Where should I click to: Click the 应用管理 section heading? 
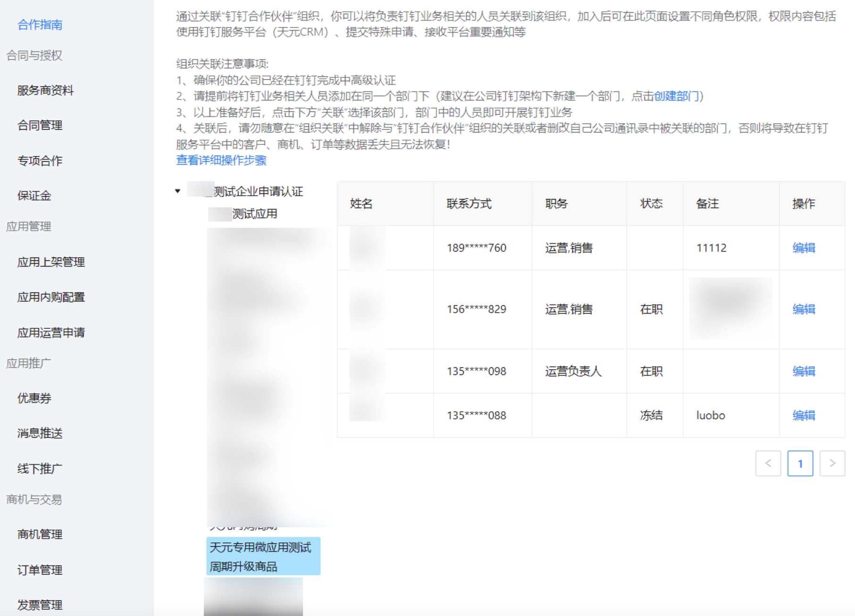[28, 226]
